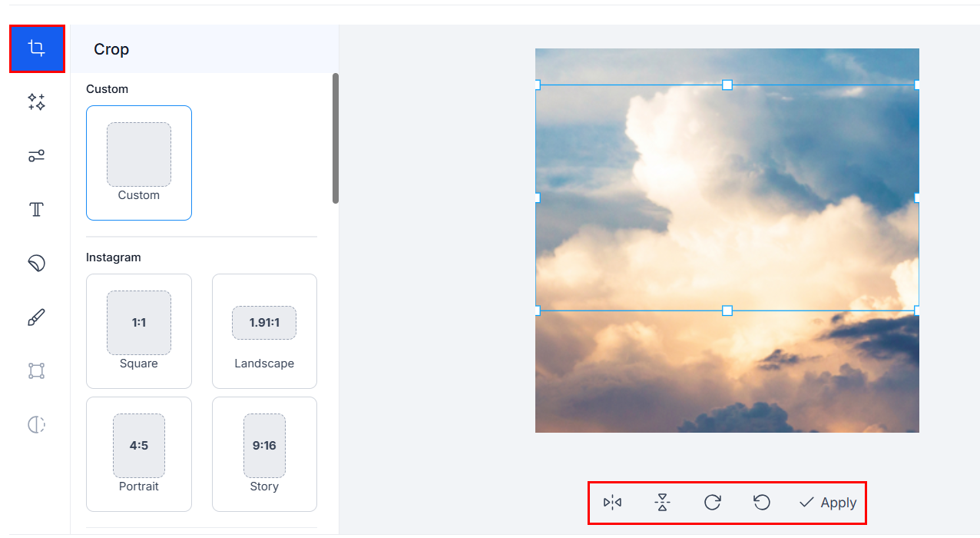Choose the 1:1 Square preset

[139, 331]
